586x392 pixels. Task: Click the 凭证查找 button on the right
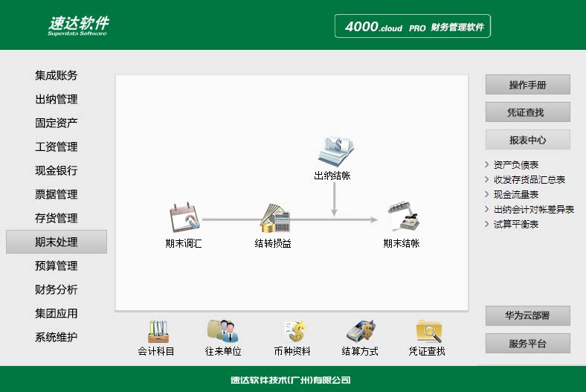528,112
